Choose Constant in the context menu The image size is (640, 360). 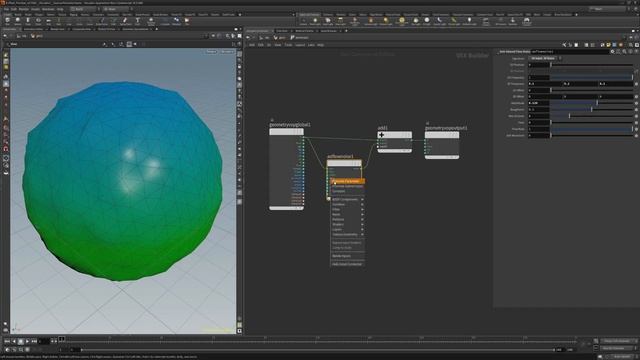[x=339, y=191]
